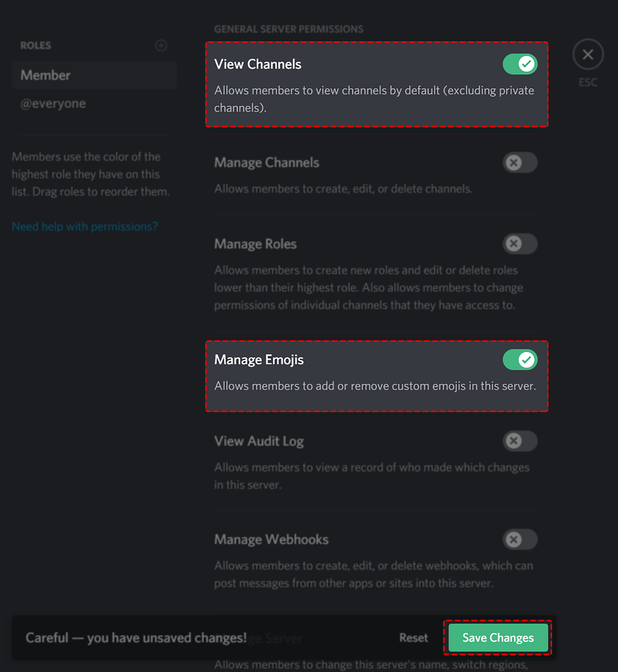Click the Manage Roles permission label
The height and width of the screenshot is (672, 618).
point(255,244)
